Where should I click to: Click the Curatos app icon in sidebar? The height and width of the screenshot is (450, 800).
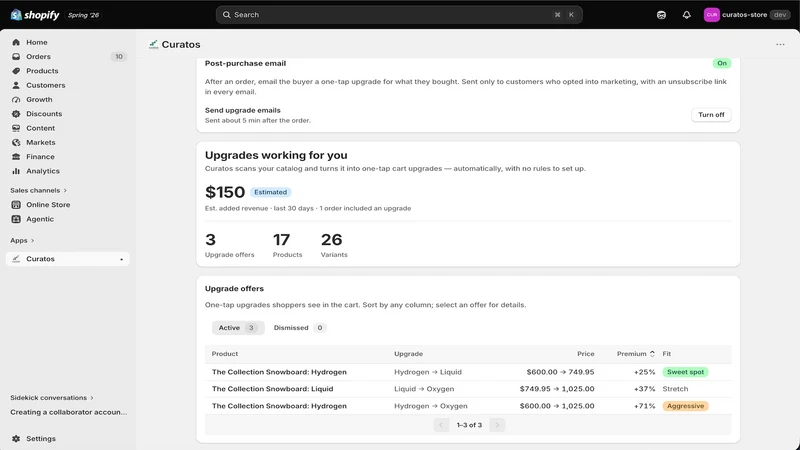(x=16, y=259)
